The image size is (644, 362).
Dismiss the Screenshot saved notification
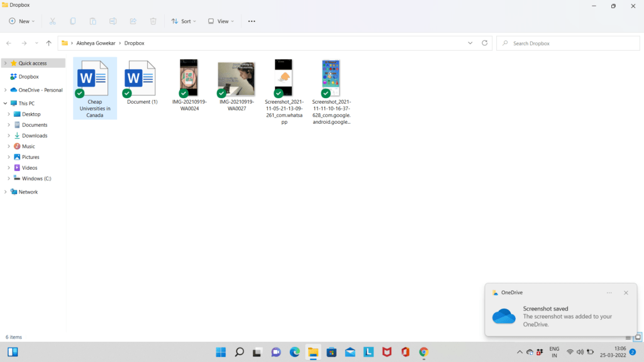[626, 292]
